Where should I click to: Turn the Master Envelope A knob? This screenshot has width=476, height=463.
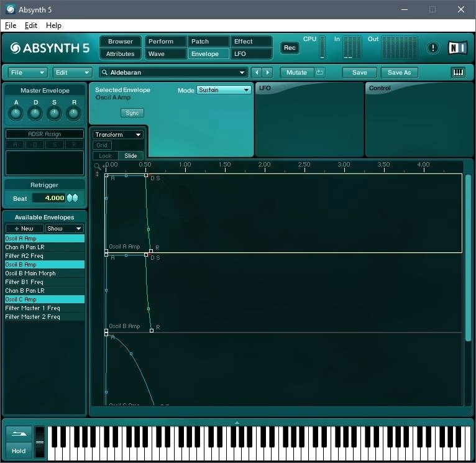click(x=16, y=114)
